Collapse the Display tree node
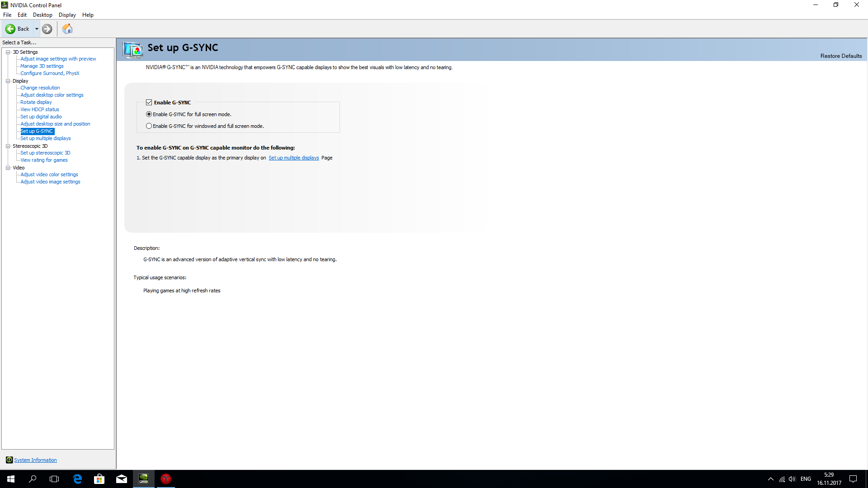868x488 pixels. pyautogui.click(x=8, y=81)
